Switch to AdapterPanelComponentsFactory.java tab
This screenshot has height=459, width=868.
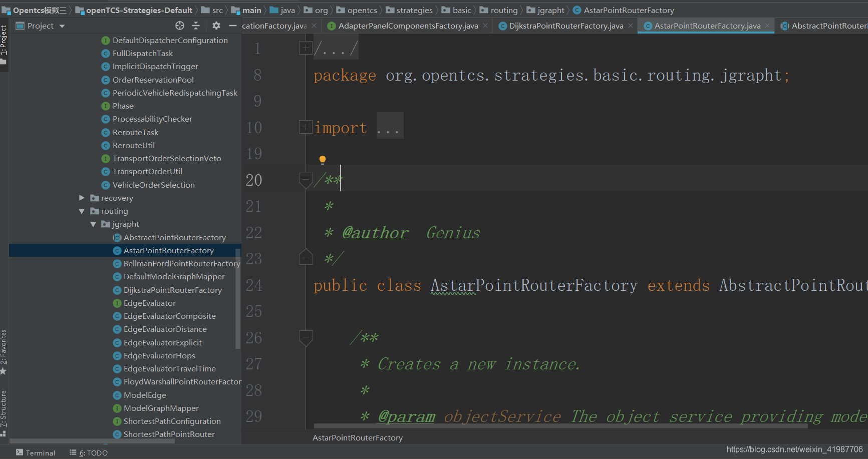click(408, 26)
